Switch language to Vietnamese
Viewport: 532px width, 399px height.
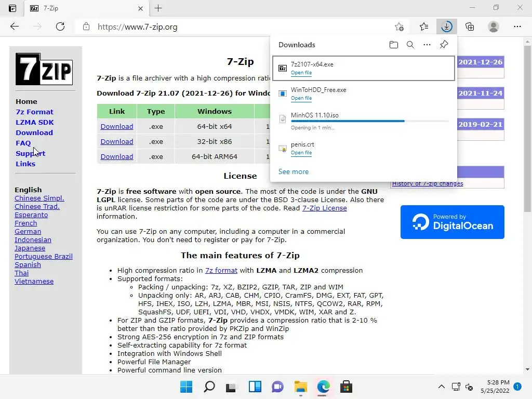(x=34, y=281)
